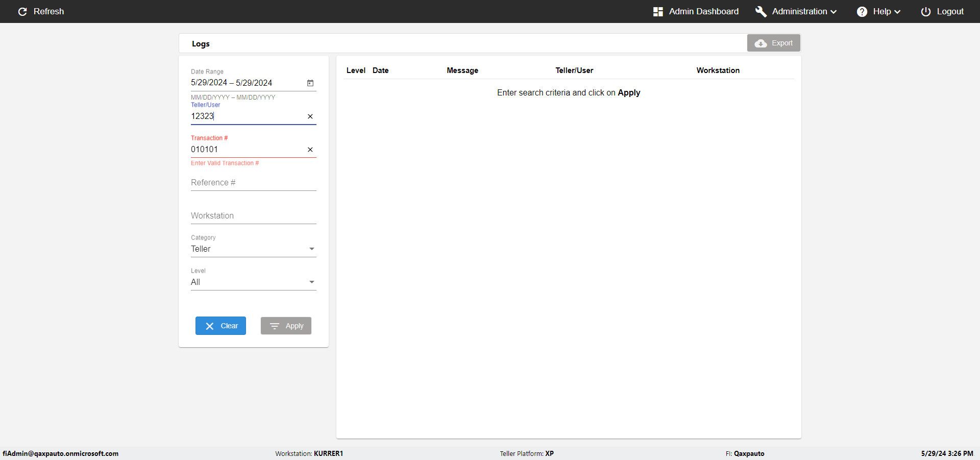The height and width of the screenshot is (460, 980).
Task: Click the Refresh label in top bar
Action: 49,11
